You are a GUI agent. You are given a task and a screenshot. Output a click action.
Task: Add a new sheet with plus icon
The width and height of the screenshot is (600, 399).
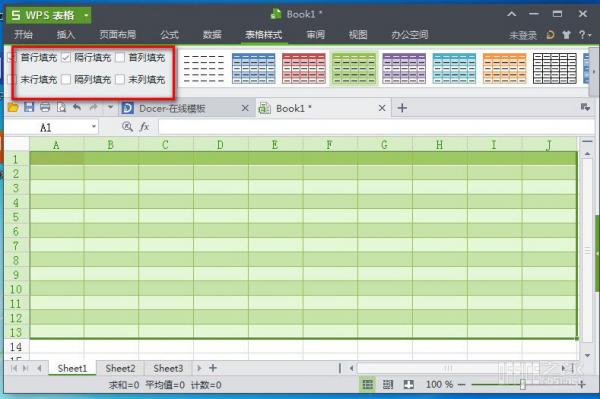point(213,368)
